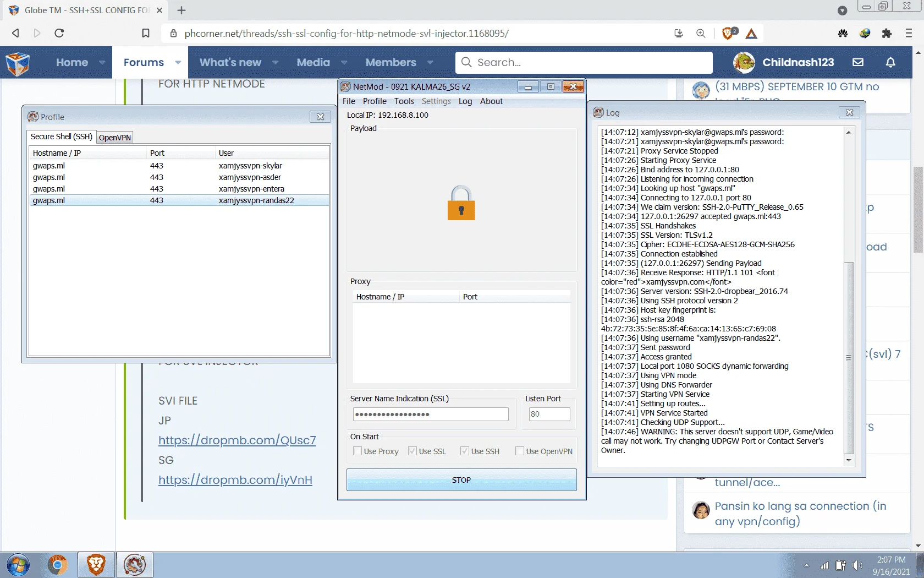The image size is (924, 578).
Task: Open a new browser tab
Action: coord(182,10)
